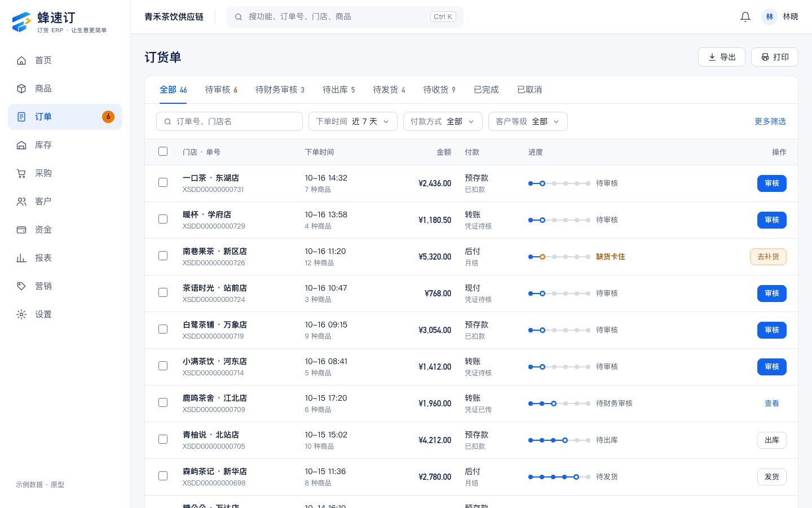
Task: Click the 采购 shopping cart icon
Action: click(x=21, y=173)
